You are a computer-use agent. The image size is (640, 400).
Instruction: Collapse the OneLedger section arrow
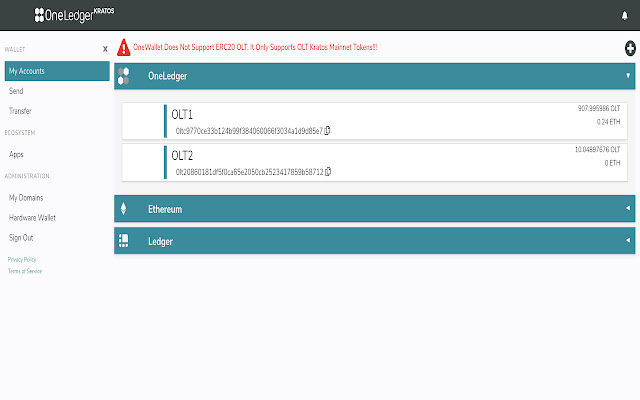(628, 76)
